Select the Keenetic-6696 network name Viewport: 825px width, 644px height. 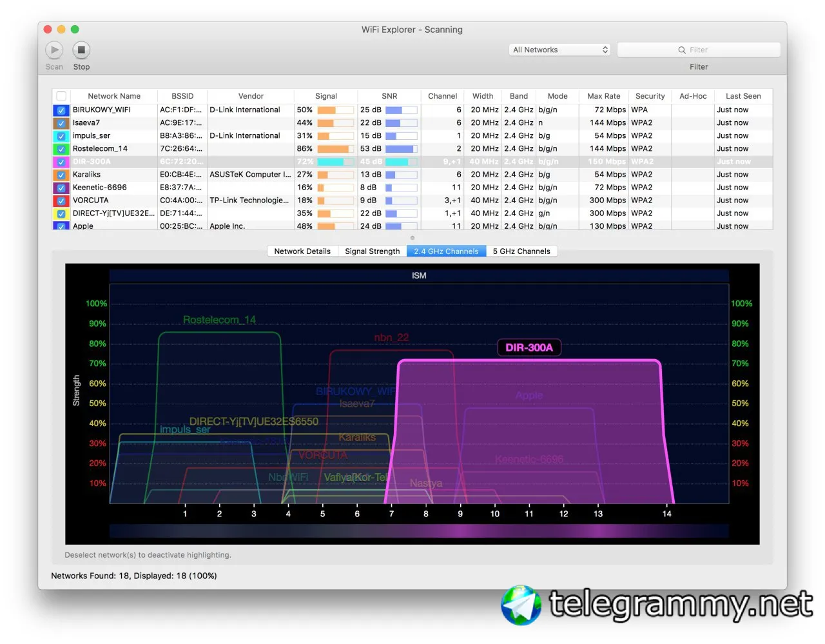pos(100,188)
